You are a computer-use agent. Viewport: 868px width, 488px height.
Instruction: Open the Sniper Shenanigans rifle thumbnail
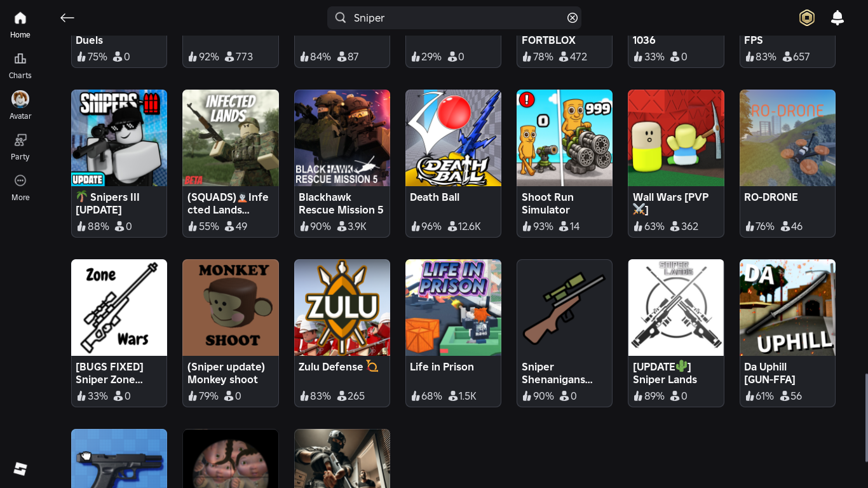point(564,308)
